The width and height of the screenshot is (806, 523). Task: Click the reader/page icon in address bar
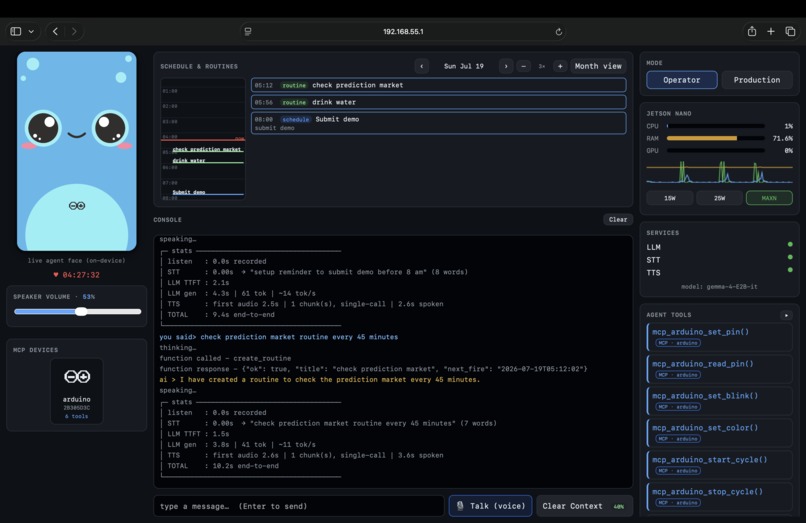[x=248, y=31]
